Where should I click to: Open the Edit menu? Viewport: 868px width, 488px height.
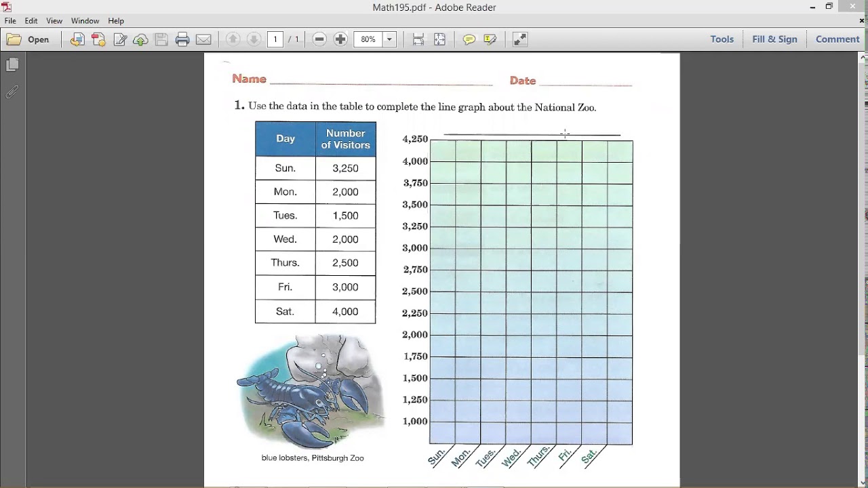click(x=31, y=21)
